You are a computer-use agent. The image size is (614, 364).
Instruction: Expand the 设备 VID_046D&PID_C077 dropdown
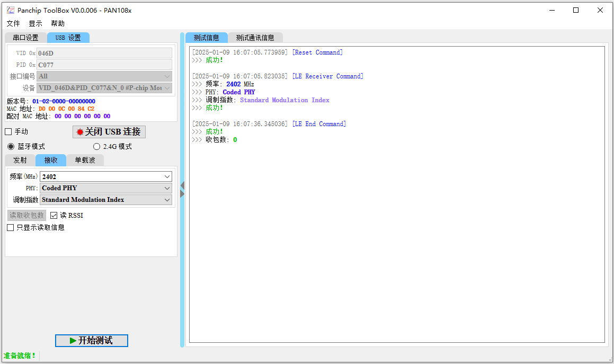click(x=104, y=88)
